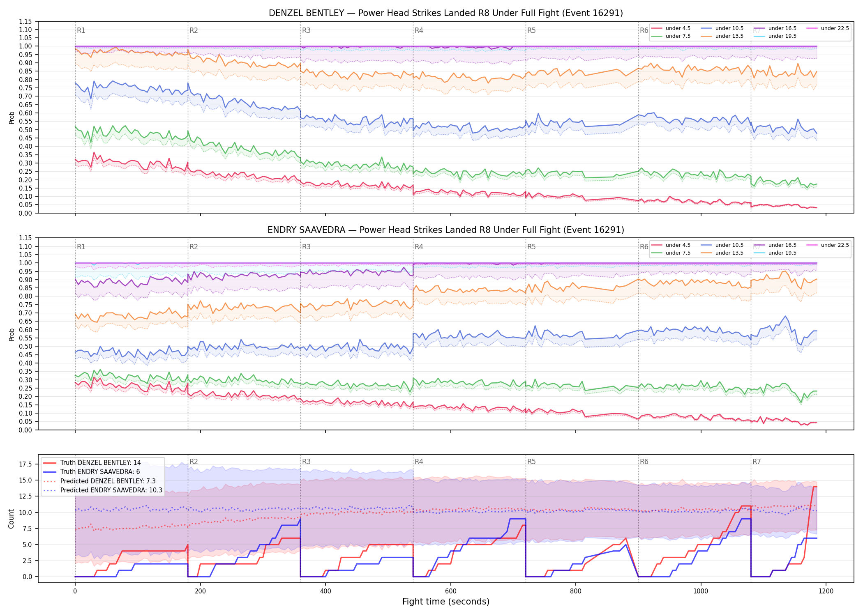
Task: Click the R4 round label in bottom Count chart
Action: pos(419,462)
